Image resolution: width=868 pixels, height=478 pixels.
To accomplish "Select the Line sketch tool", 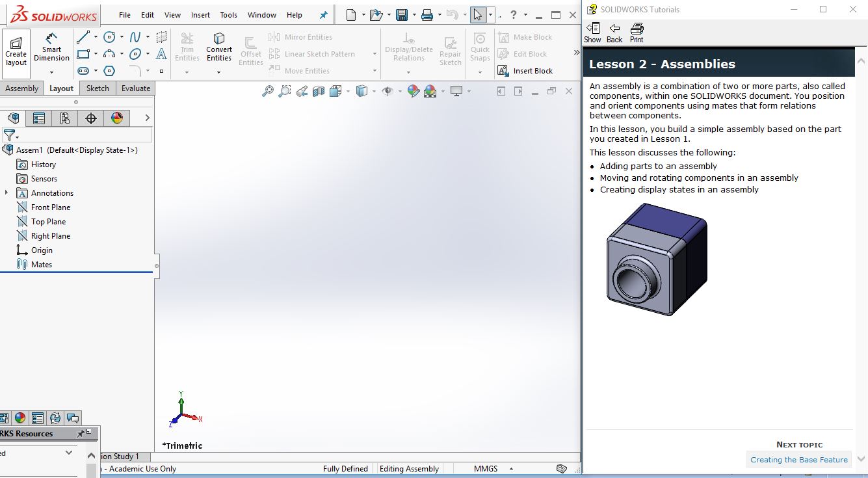I will (x=83, y=37).
